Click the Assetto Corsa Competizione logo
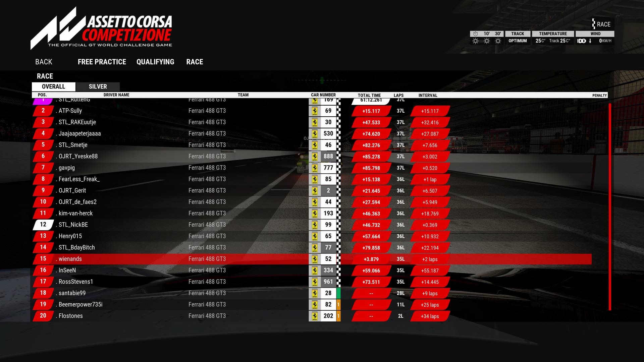 point(101,28)
